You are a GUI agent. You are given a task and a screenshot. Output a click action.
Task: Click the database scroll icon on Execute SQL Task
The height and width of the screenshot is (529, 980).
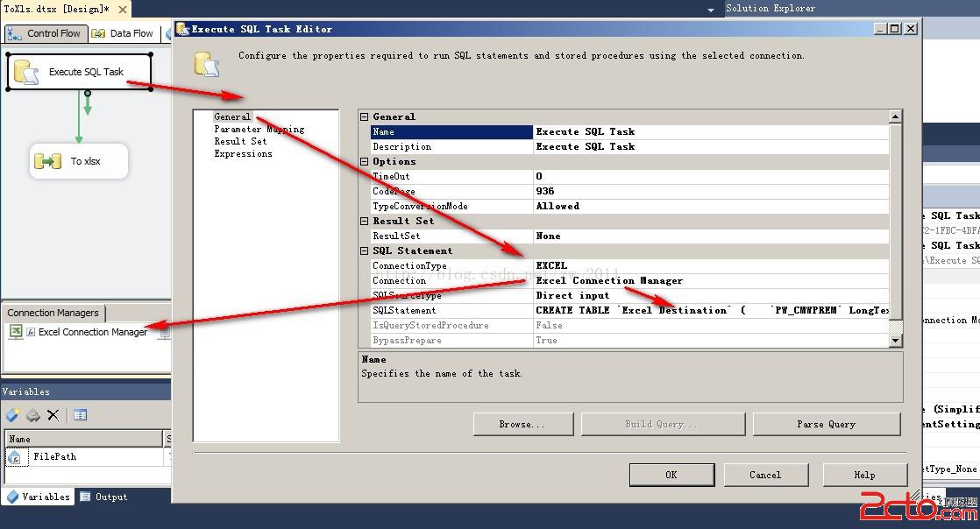[x=26, y=72]
